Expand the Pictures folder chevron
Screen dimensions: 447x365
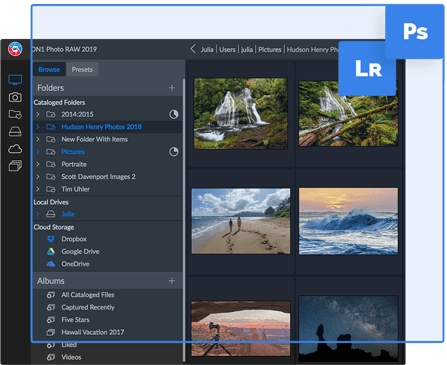[38, 152]
